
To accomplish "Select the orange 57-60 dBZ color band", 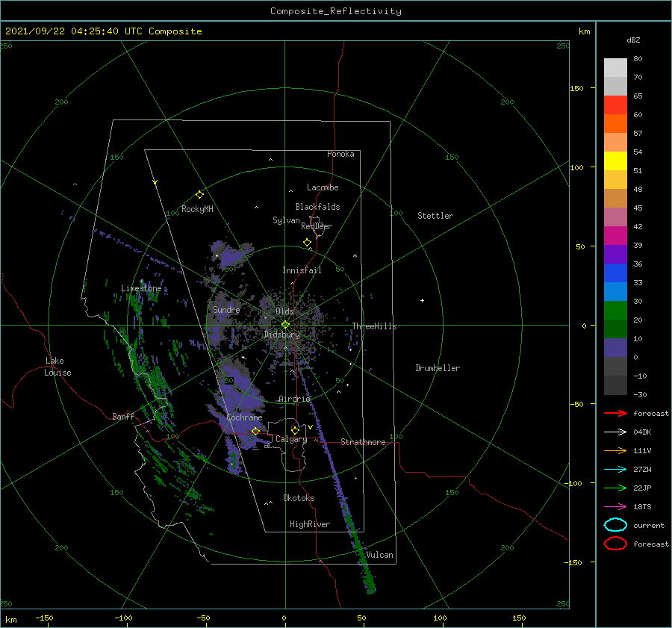I will (615, 124).
